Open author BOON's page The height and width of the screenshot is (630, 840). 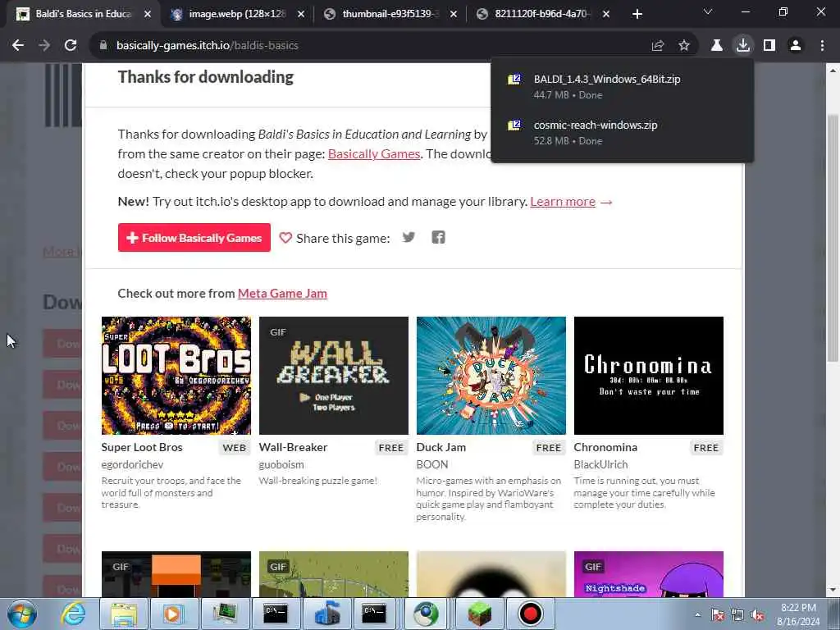(431, 465)
